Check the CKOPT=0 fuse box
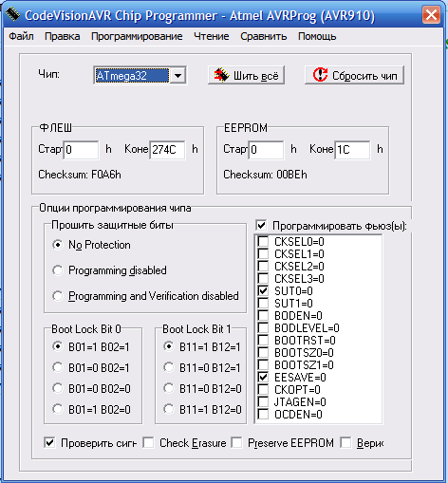448x483 pixels. coord(263,389)
